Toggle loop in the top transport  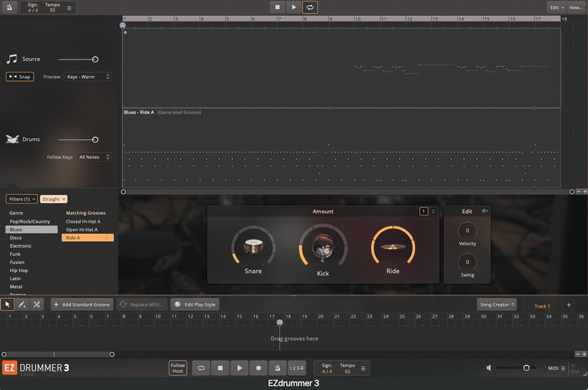click(x=310, y=7)
